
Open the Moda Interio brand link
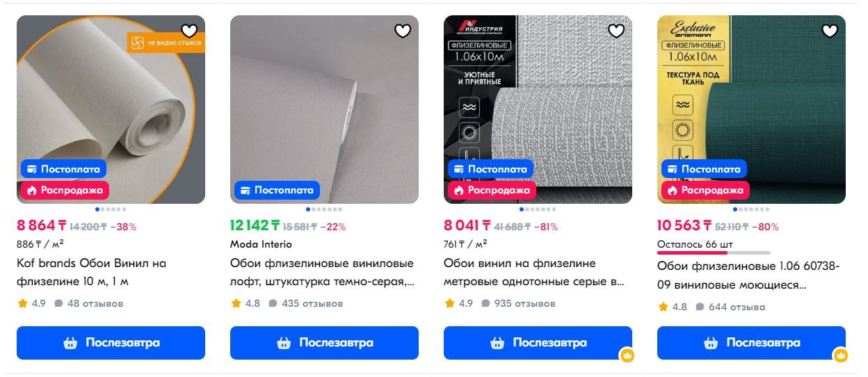(x=261, y=244)
